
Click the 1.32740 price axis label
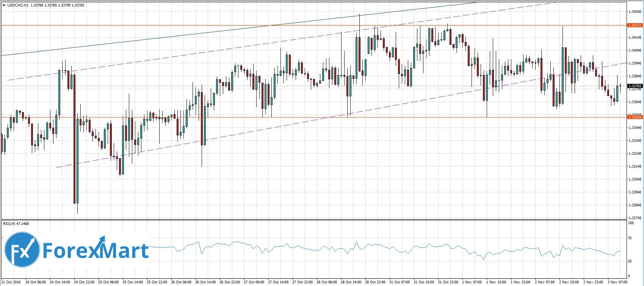635,218
